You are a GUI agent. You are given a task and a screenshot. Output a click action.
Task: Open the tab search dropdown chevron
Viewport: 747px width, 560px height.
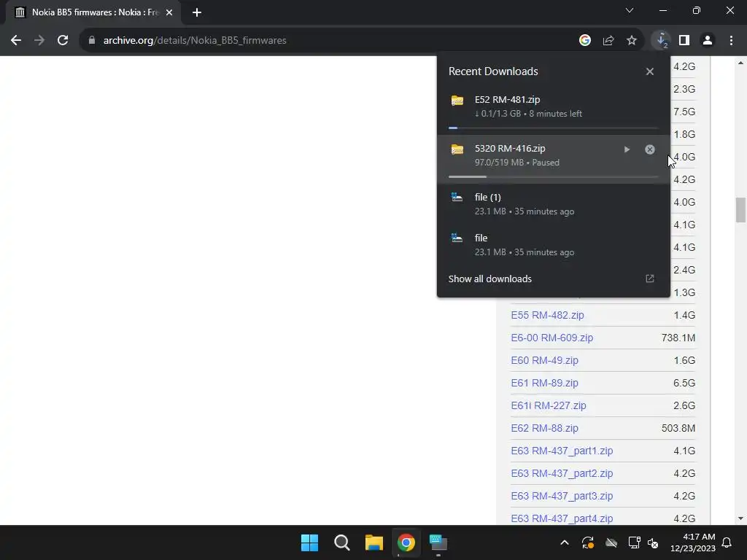point(630,10)
